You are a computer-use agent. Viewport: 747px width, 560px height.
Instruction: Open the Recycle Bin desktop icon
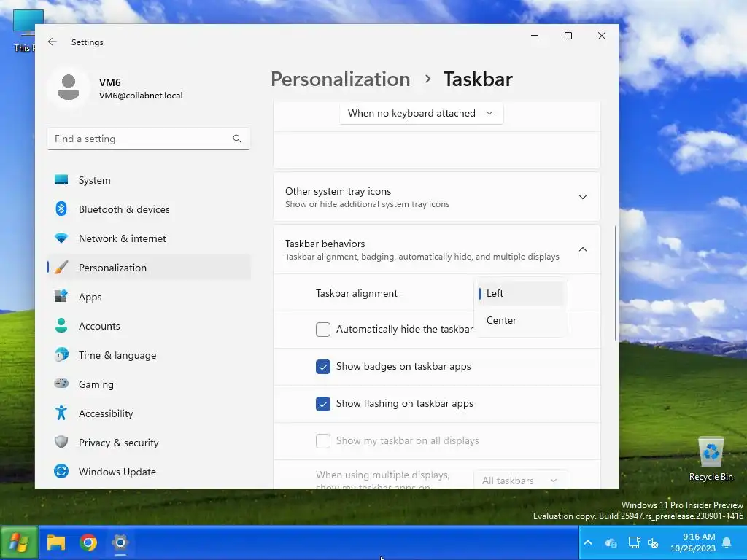point(711,459)
